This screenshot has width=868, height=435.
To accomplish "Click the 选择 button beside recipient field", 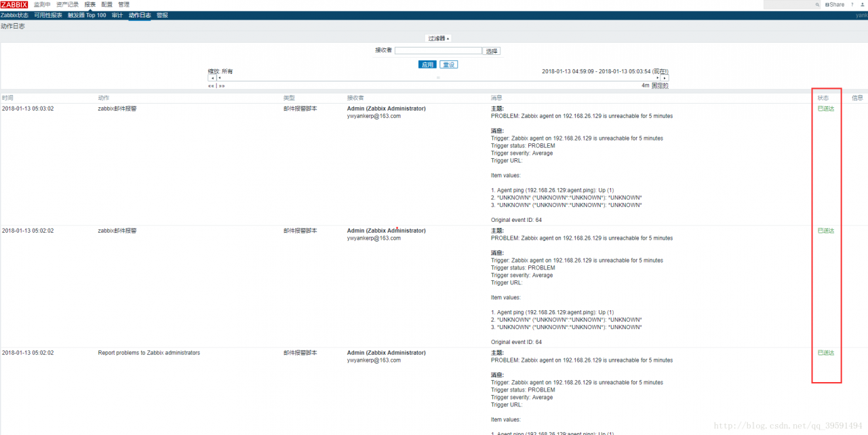I will [492, 51].
